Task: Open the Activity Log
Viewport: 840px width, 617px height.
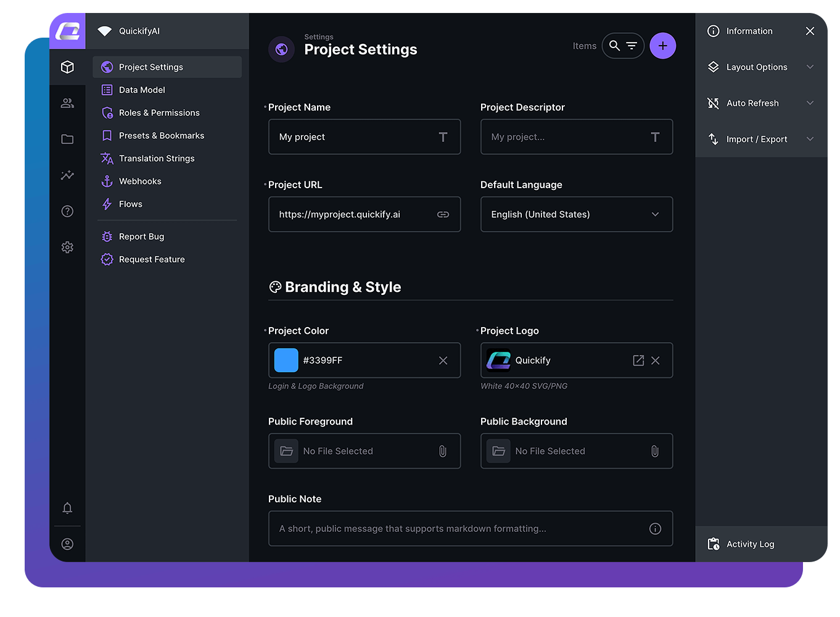Action: pyautogui.click(x=750, y=544)
